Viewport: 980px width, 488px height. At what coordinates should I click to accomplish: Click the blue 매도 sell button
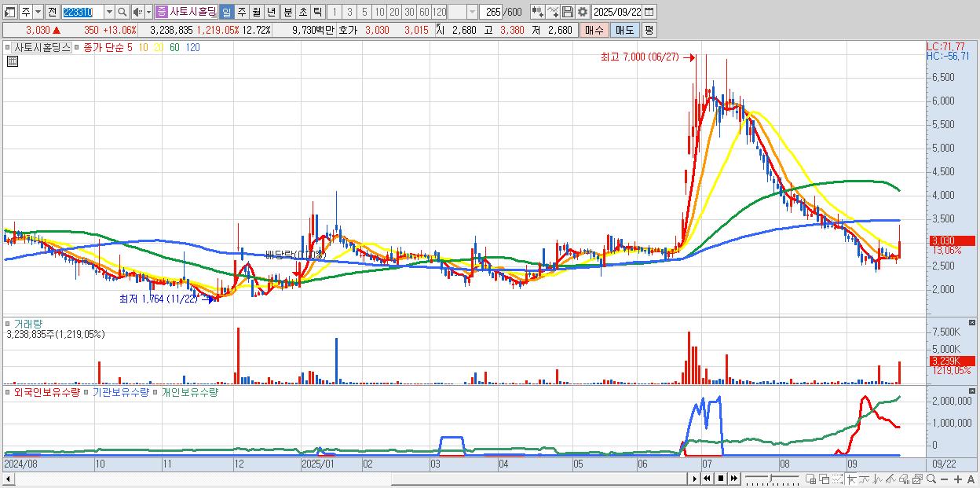tap(624, 30)
